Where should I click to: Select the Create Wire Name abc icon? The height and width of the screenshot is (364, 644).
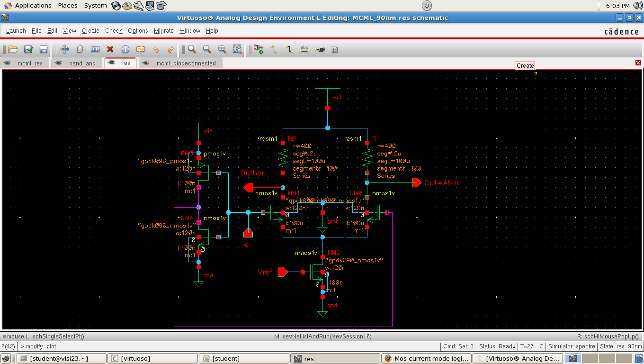[x=304, y=49]
